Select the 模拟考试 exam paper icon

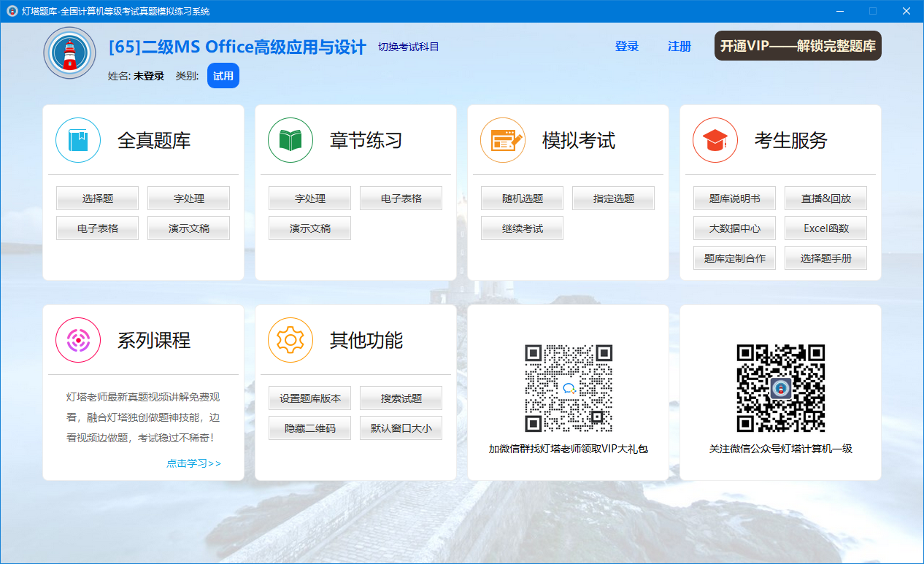pyautogui.click(x=502, y=140)
